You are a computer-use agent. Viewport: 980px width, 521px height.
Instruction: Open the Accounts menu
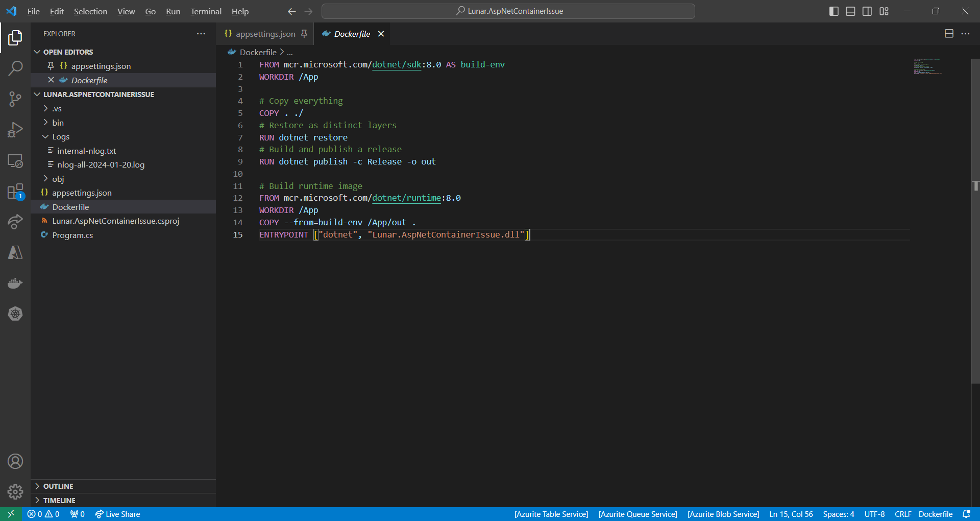point(15,461)
